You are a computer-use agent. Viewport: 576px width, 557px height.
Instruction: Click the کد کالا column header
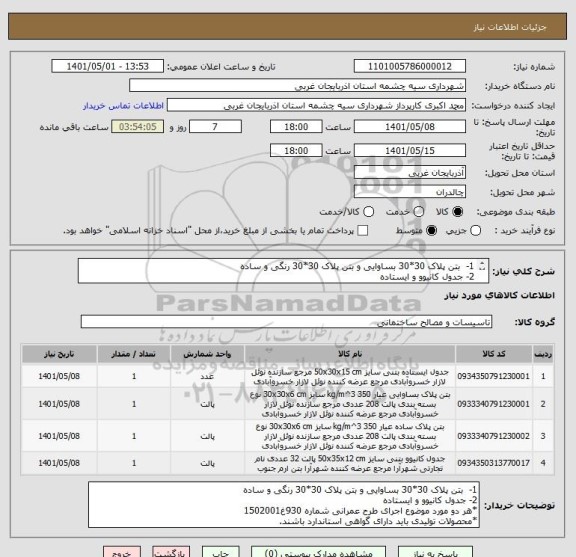pos(494,354)
